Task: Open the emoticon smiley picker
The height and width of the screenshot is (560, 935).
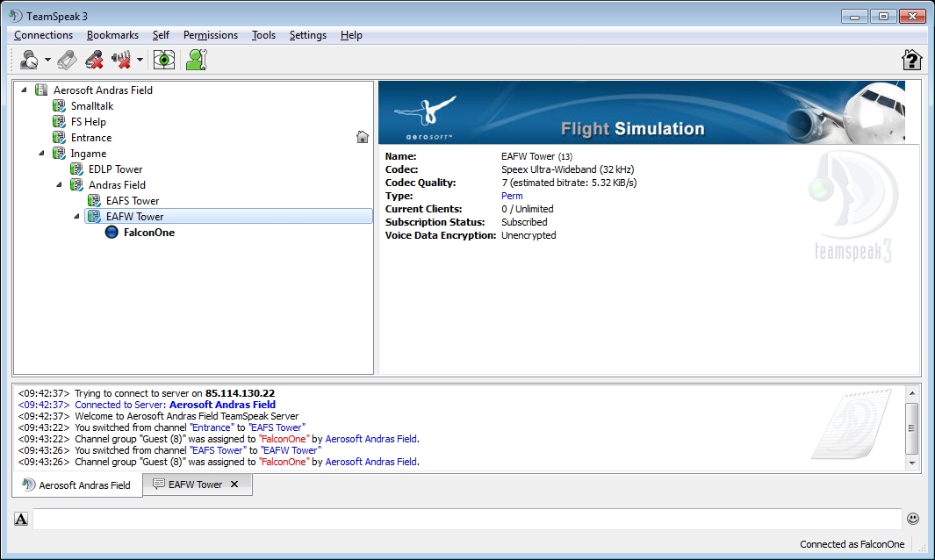Action: [x=913, y=518]
